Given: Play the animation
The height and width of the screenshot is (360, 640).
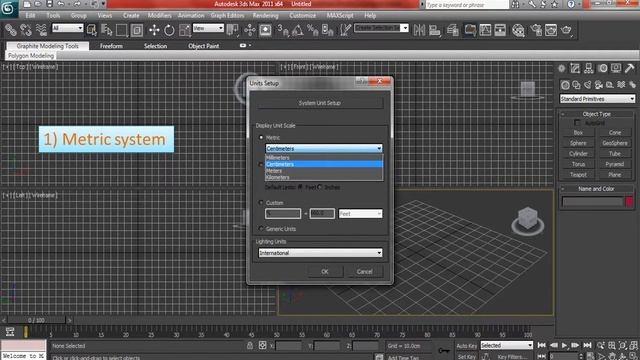Looking at the screenshot, I should coord(564,345).
